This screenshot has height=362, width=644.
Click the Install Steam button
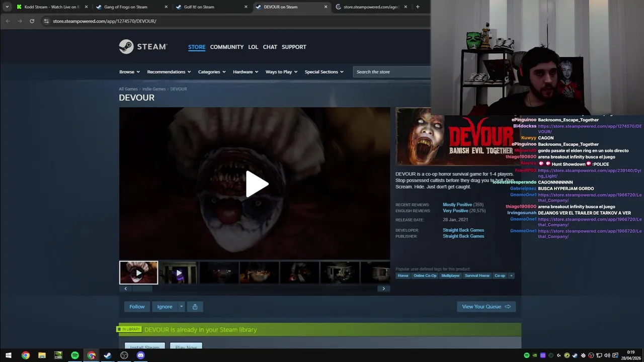145,346
